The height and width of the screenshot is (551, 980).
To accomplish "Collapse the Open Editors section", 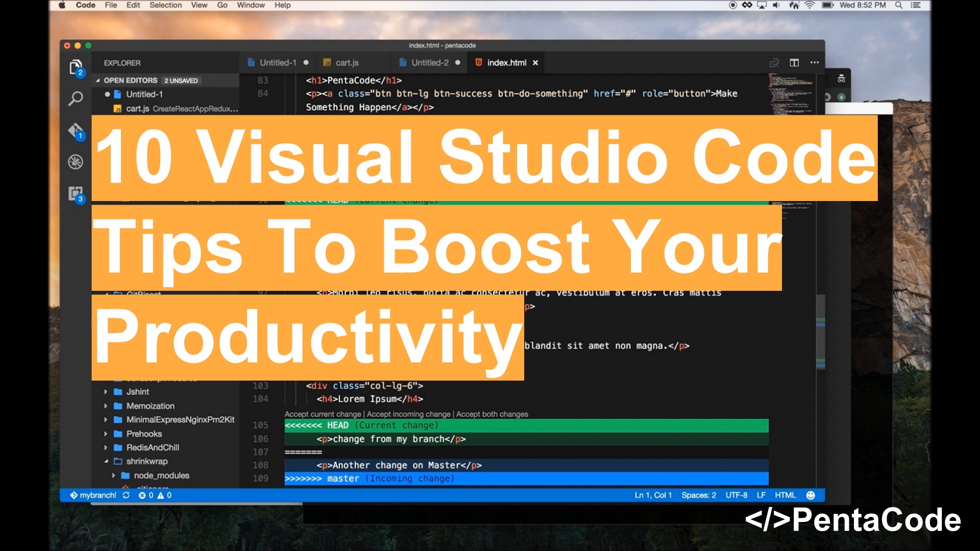I will 98,81.
